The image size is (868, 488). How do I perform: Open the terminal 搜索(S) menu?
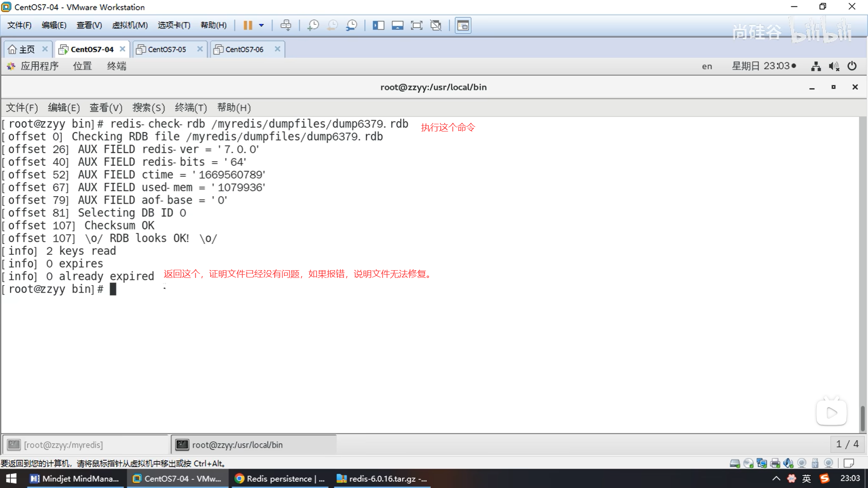(x=148, y=108)
